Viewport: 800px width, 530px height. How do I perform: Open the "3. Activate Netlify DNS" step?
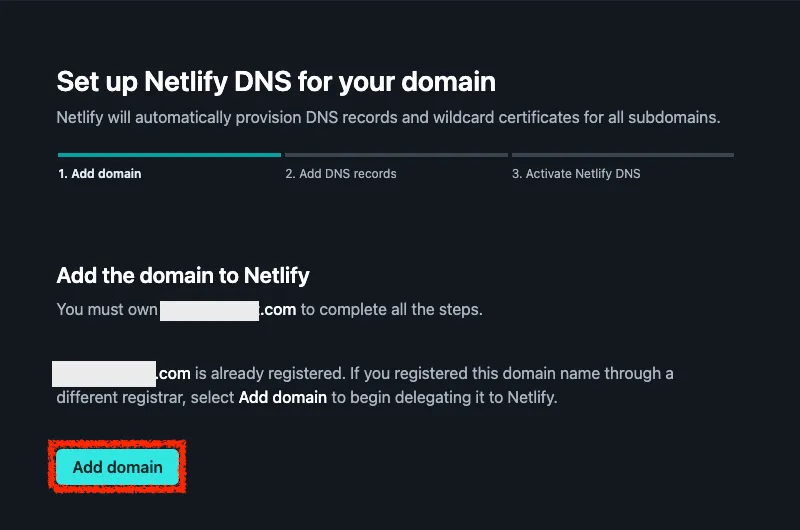[576, 174]
